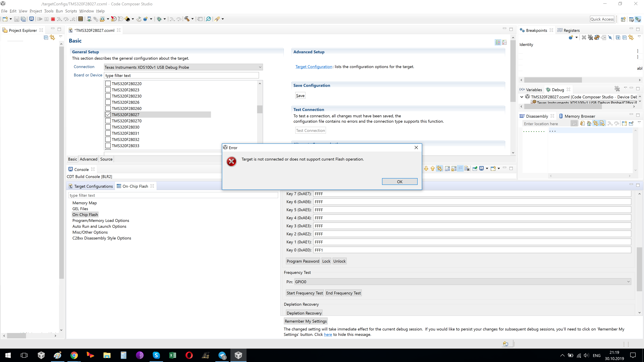Image resolution: width=644 pixels, height=362 pixels.
Task: Check the TMS320F28026 device checkbox
Action: click(108, 102)
